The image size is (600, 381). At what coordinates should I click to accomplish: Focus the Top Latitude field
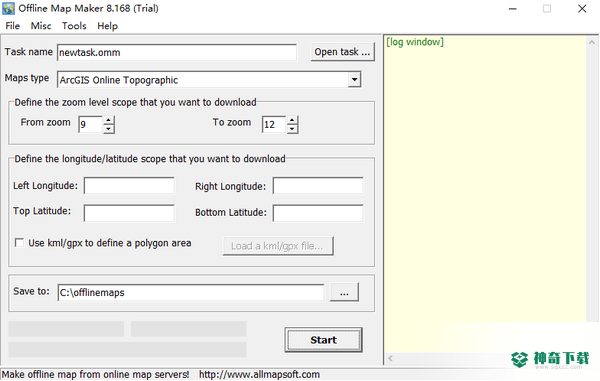point(129,213)
